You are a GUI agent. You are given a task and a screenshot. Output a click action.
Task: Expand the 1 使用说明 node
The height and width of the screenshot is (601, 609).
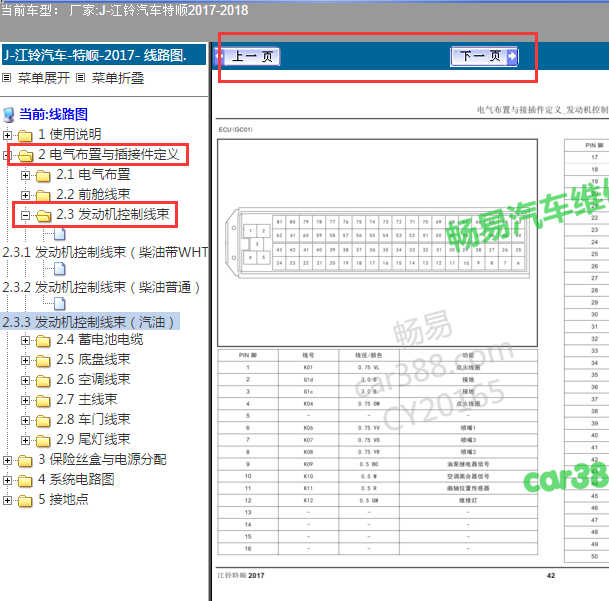click(x=7, y=135)
